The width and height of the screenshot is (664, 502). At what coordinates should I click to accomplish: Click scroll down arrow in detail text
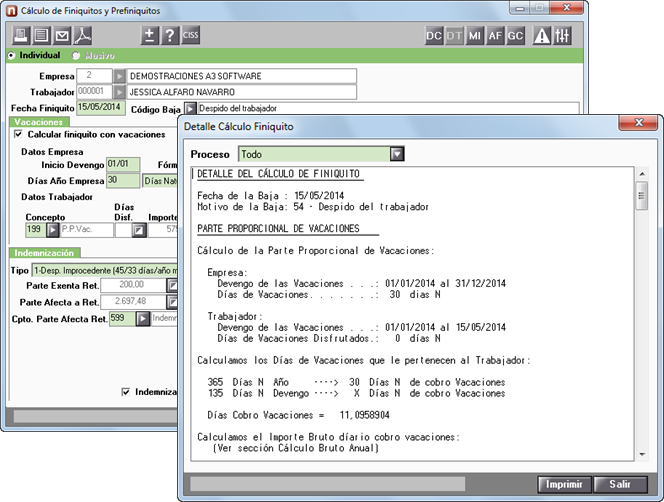[x=642, y=455]
